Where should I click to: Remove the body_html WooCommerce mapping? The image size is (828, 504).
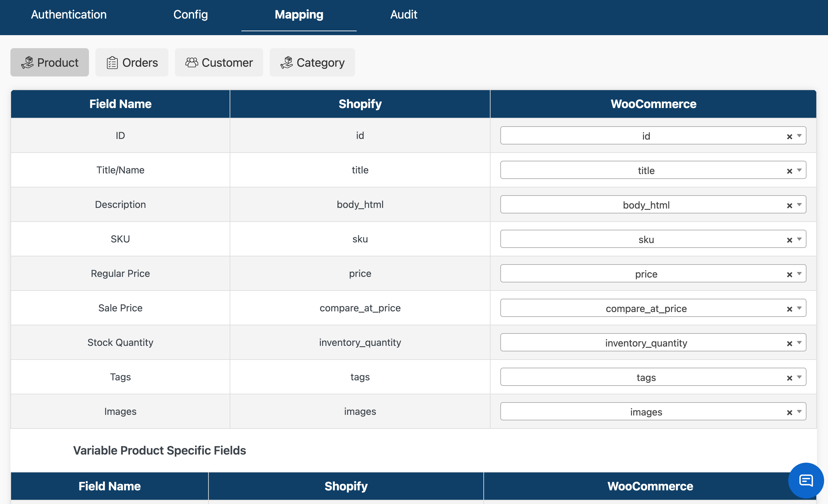[x=789, y=206]
